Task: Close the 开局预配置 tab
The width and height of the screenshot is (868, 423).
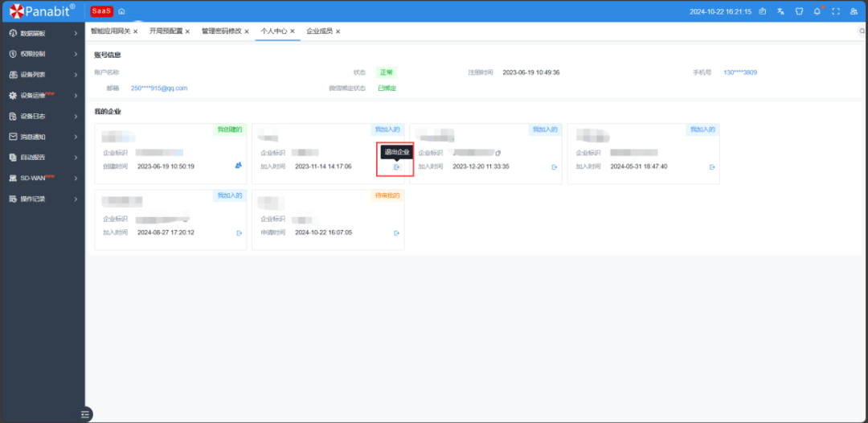Action: pyautogui.click(x=187, y=31)
